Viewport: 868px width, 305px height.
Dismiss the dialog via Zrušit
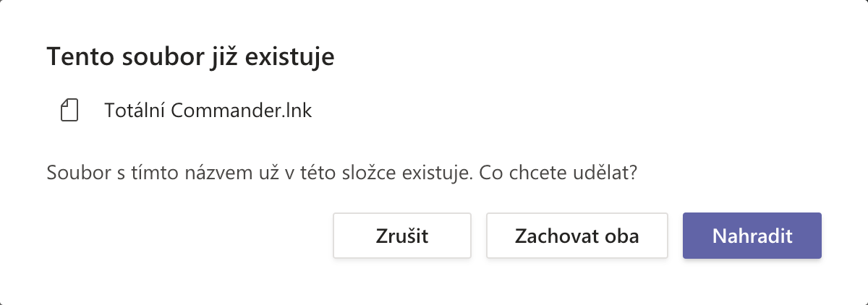pos(401,236)
